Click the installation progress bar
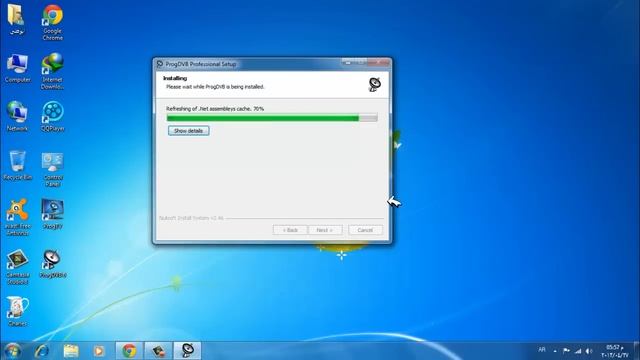The height and width of the screenshot is (360, 640). (272, 118)
